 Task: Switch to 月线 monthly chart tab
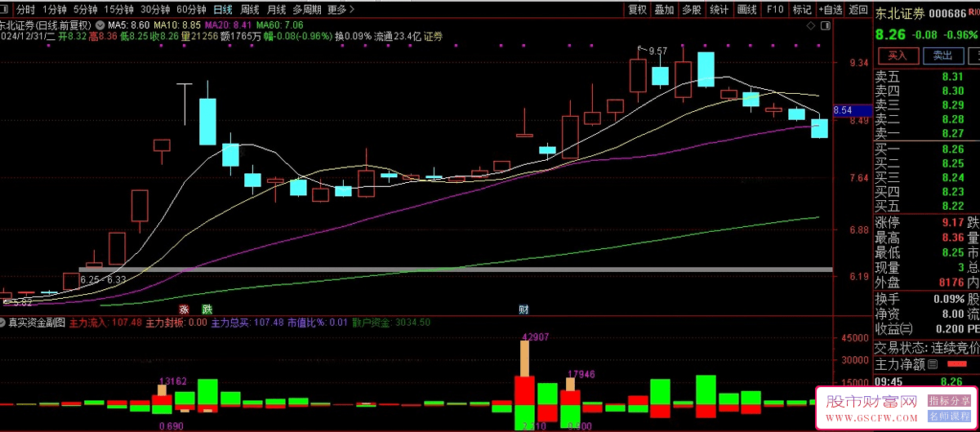pos(277,10)
